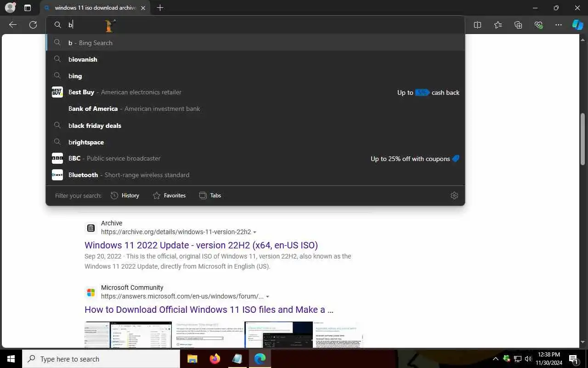Screen dimensions: 588x368
Task: Show hidden system tray icons
Action: click(496, 359)
